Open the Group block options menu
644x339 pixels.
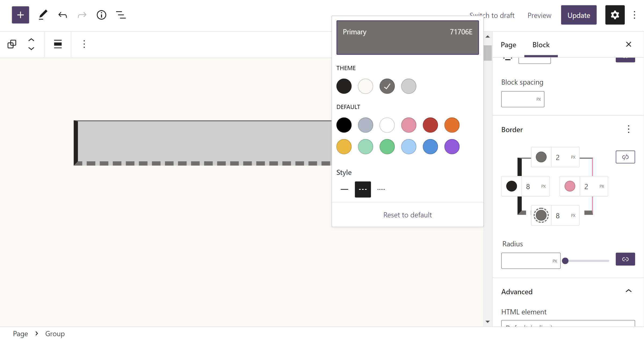coord(84,44)
